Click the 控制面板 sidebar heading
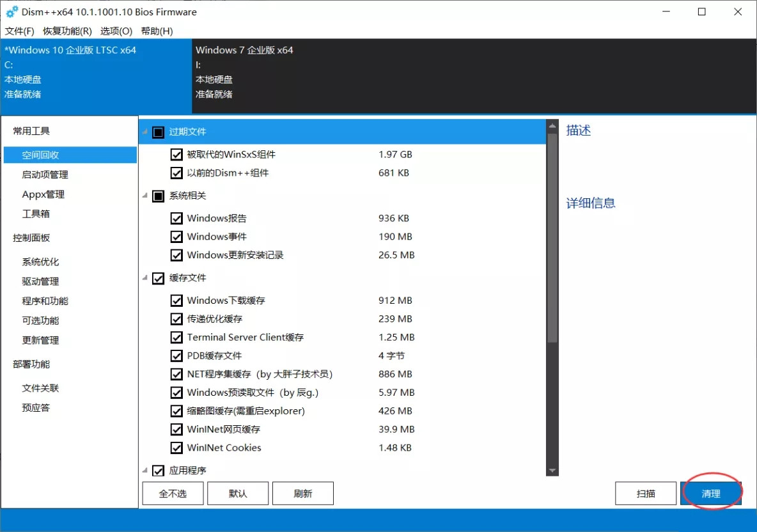 (31, 237)
